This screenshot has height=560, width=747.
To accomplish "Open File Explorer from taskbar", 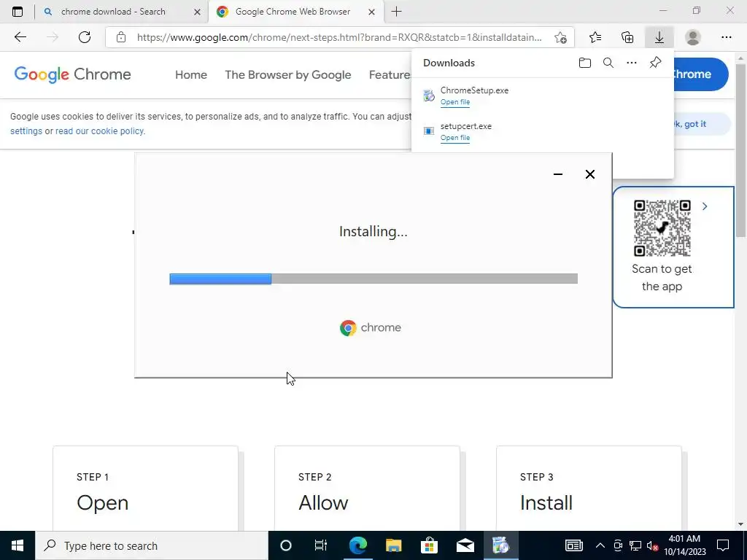I will coord(393,545).
